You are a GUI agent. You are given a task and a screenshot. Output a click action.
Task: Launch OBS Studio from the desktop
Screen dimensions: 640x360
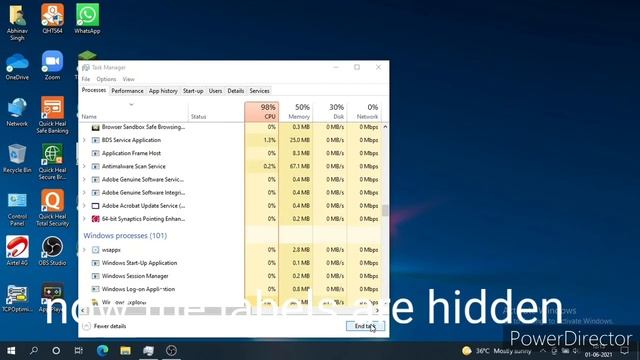click(x=52, y=251)
